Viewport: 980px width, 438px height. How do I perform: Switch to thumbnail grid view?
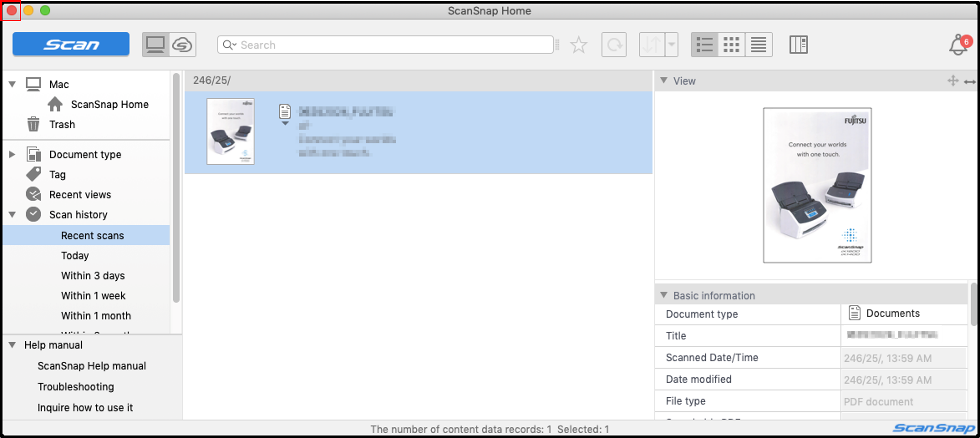731,44
